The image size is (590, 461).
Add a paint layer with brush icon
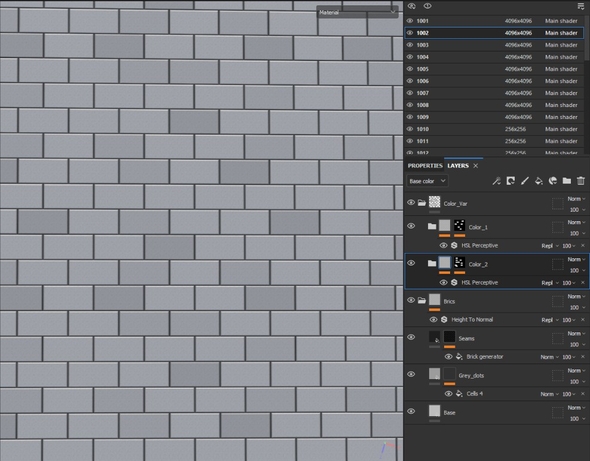[525, 181]
